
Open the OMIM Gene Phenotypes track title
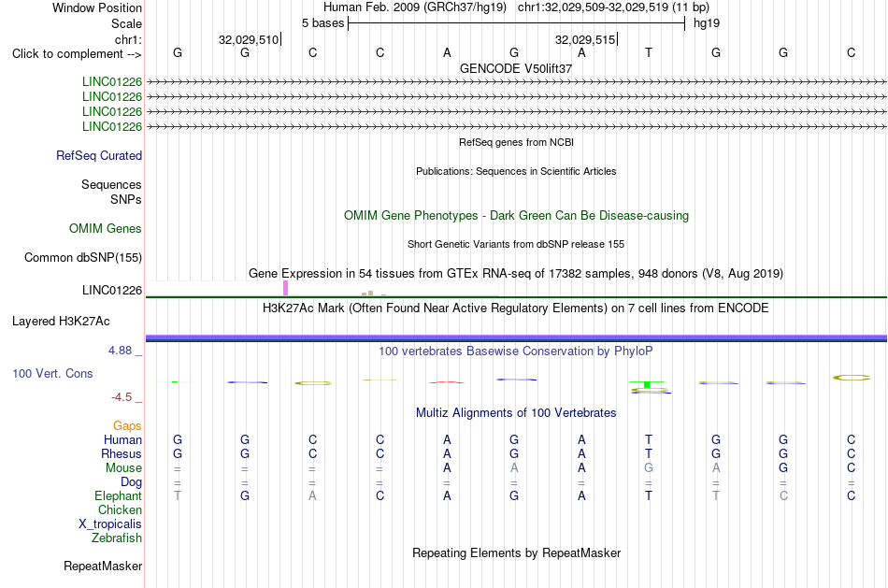516,215
